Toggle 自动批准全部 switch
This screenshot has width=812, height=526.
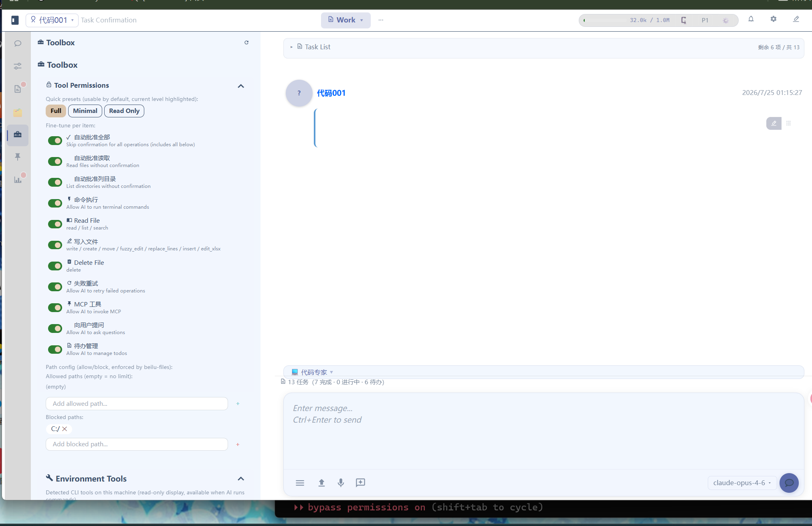click(x=55, y=141)
